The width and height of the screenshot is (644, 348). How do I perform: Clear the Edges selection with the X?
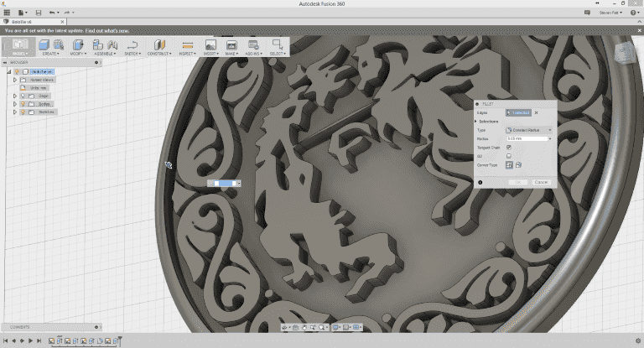pos(536,112)
